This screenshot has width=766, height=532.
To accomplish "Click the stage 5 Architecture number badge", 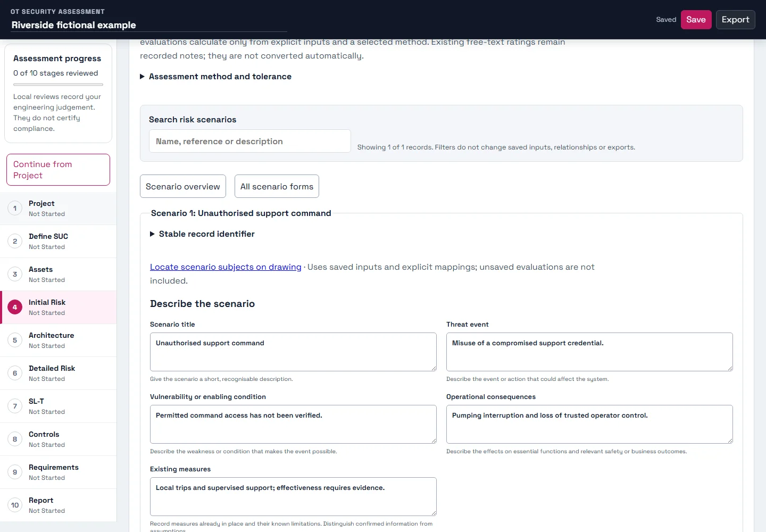I will tap(15, 340).
